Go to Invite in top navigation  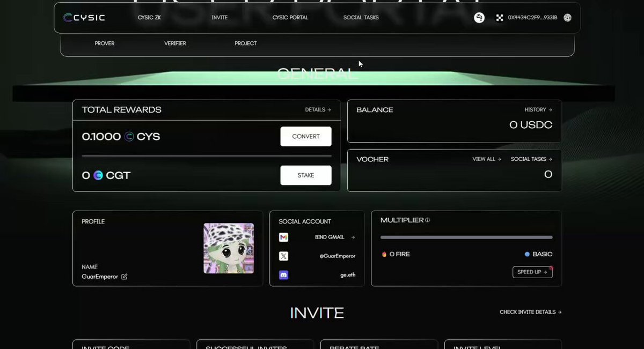click(x=219, y=18)
